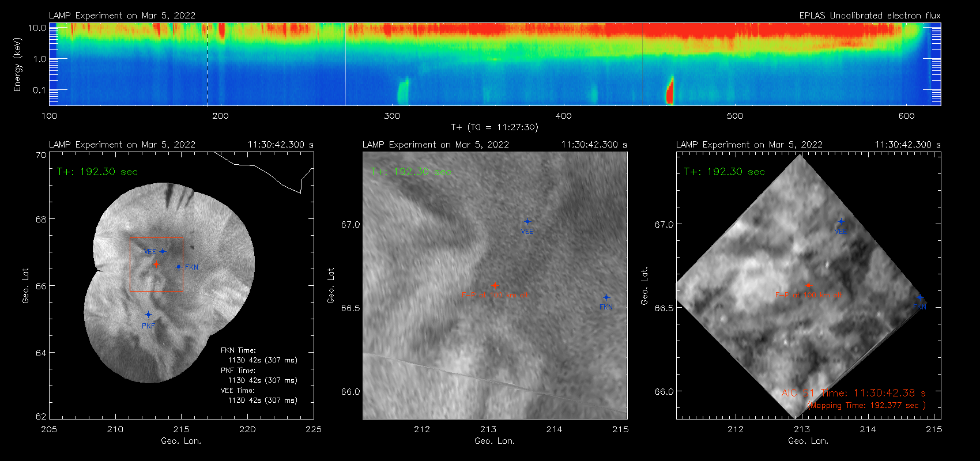Click the gray zoom box outline in left map
Image resolution: width=980 pixels, height=461 pixels.
point(156,264)
